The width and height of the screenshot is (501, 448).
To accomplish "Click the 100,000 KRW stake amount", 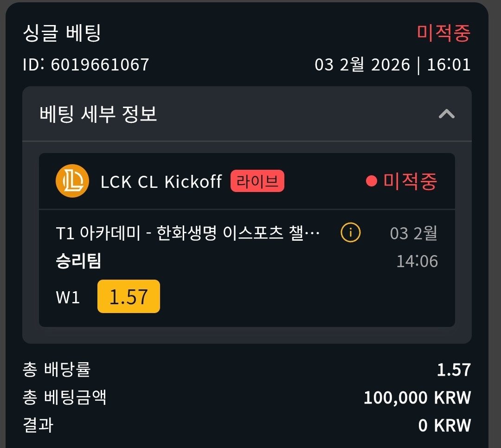I will (417, 397).
